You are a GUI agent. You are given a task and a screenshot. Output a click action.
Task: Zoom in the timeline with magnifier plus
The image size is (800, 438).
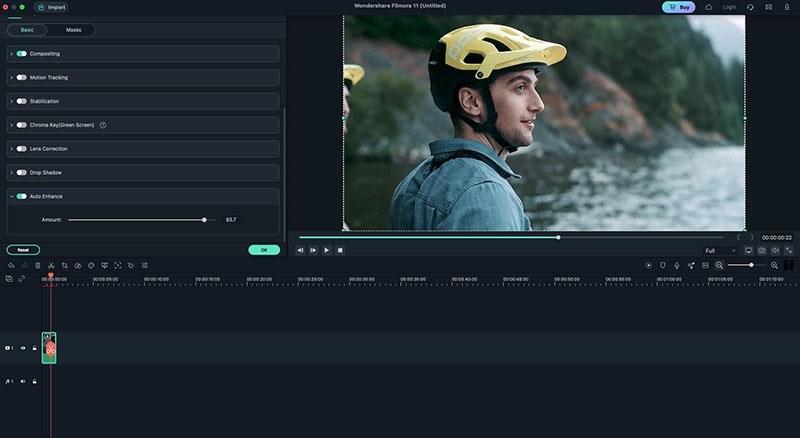click(774, 265)
